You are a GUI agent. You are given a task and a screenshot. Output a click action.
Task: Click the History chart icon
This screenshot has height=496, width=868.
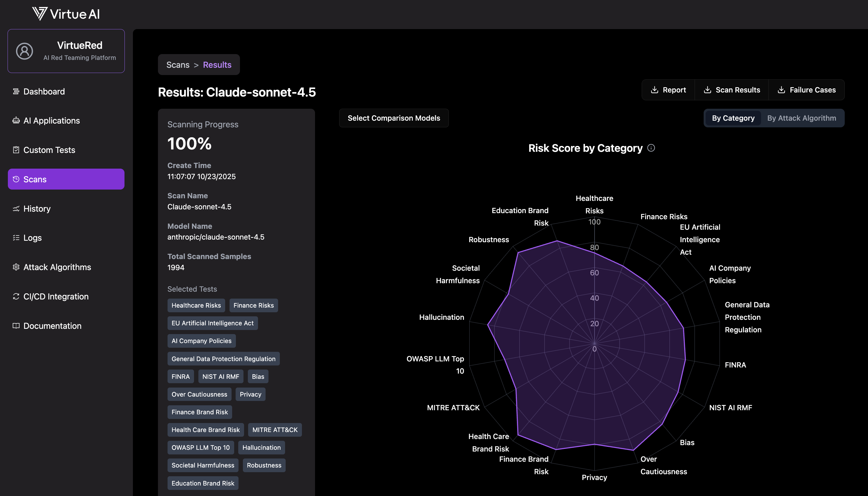click(16, 208)
